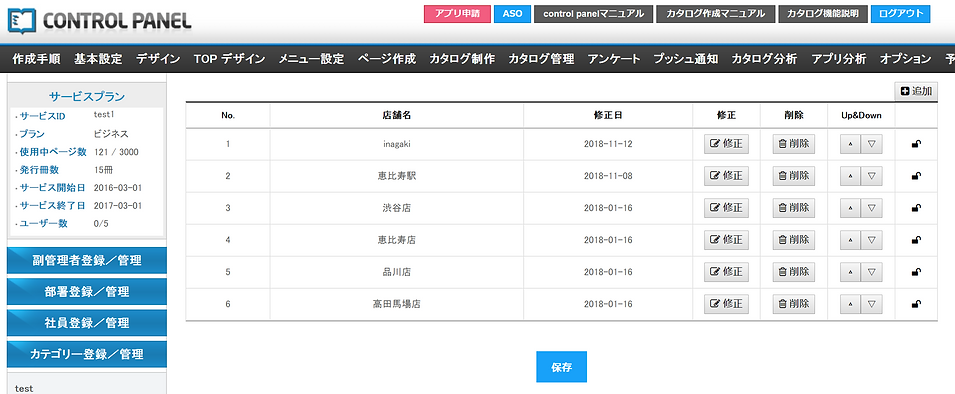Click the 追加 add button

pyautogui.click(x=916, y=91)
